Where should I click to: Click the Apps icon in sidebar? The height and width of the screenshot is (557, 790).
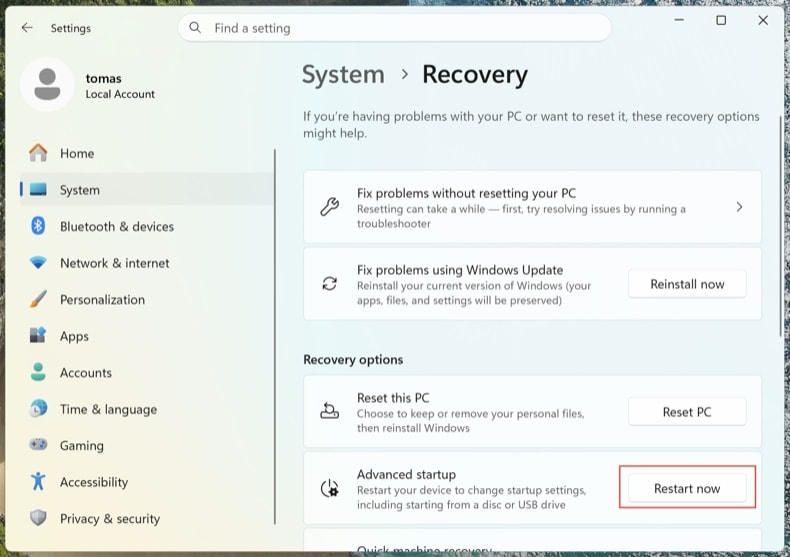(38, 335)
